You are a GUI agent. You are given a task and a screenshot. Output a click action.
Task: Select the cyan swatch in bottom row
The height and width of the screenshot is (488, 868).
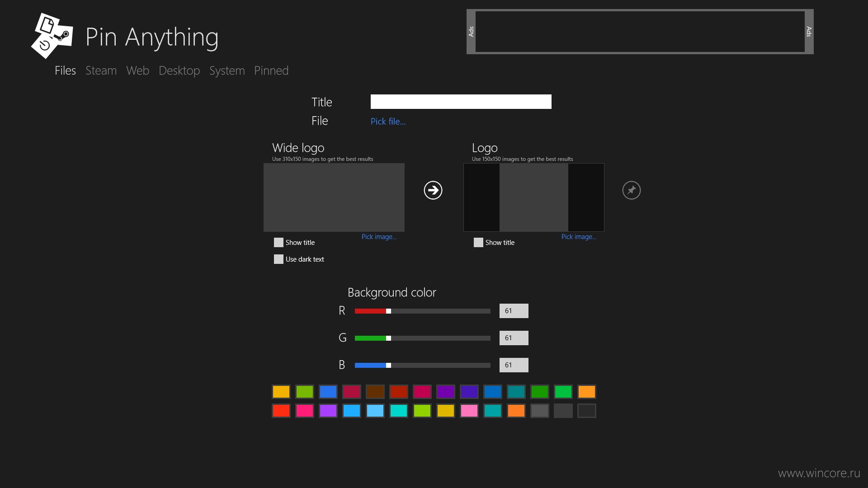pos(399,411)
